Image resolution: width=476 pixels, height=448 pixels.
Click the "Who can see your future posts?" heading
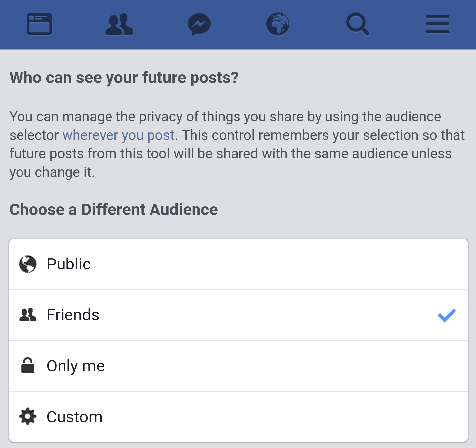124,77
